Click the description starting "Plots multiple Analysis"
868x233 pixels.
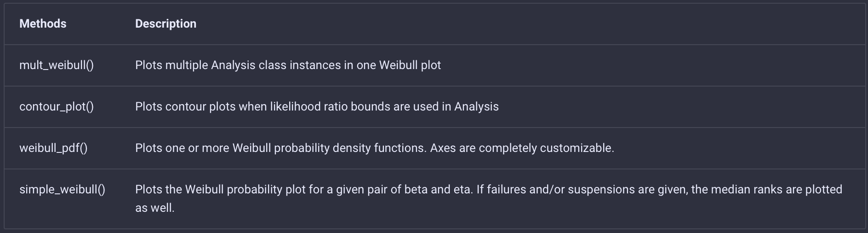(x=288, y=65)
